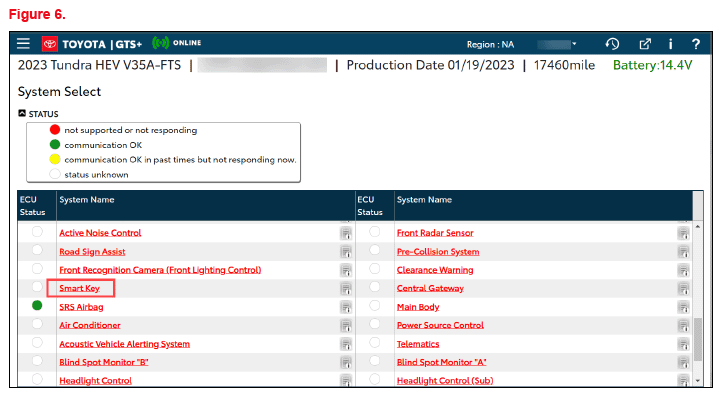722x397 pixels.
Task: Click the info icon for Clearance Warning
Action: point(683,270)
